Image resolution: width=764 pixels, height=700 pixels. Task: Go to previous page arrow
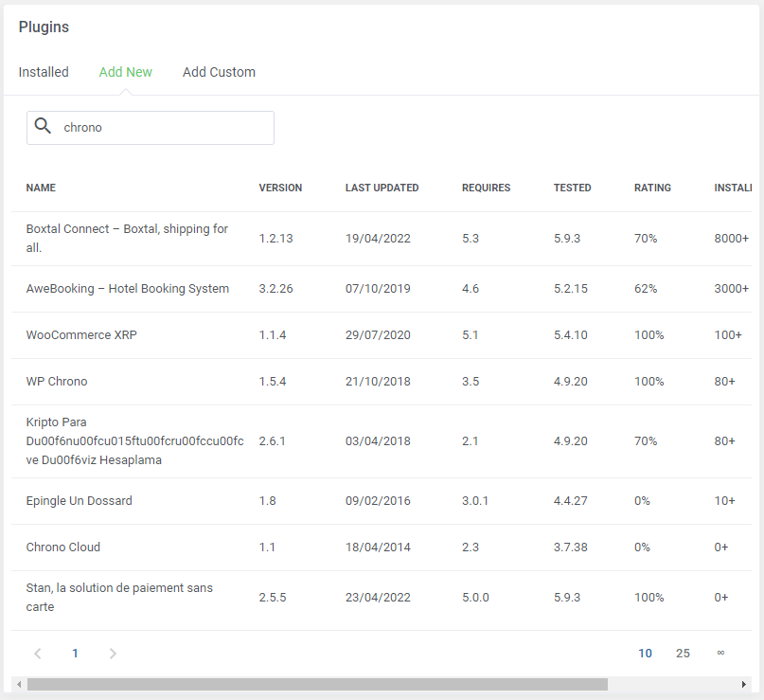click(x=38, y=654)
